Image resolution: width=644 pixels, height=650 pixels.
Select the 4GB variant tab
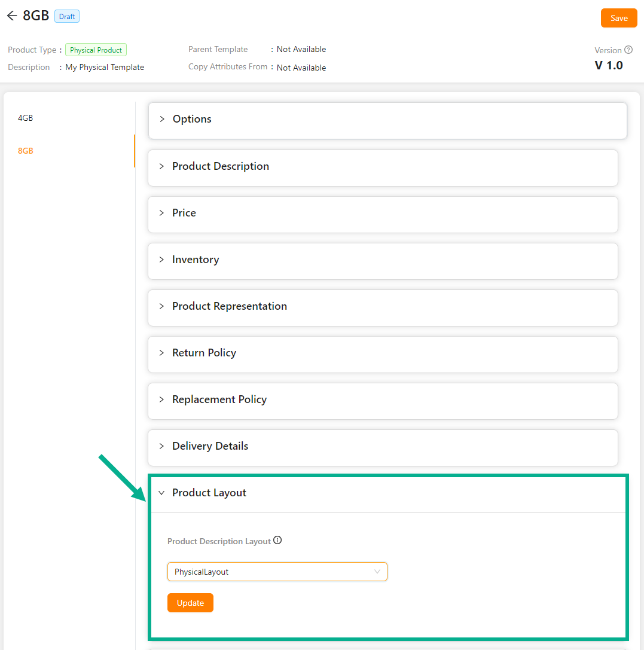tap(26, 118)
